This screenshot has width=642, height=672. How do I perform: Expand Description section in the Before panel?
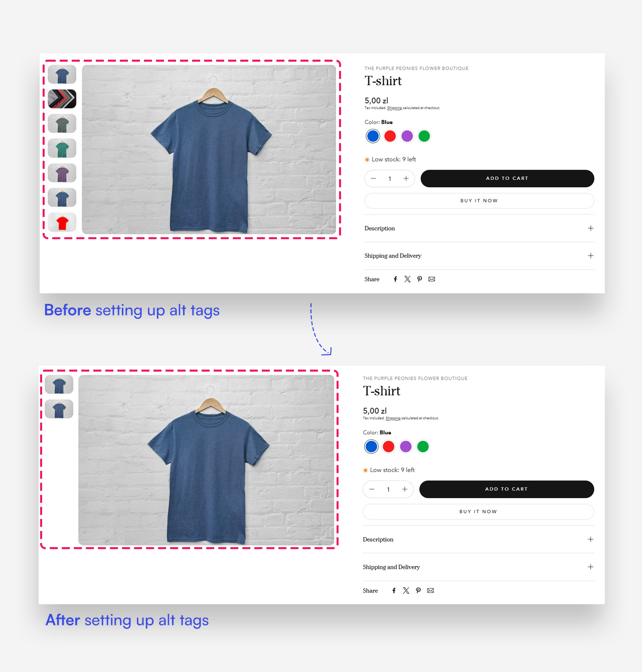[x=590, y=228]
